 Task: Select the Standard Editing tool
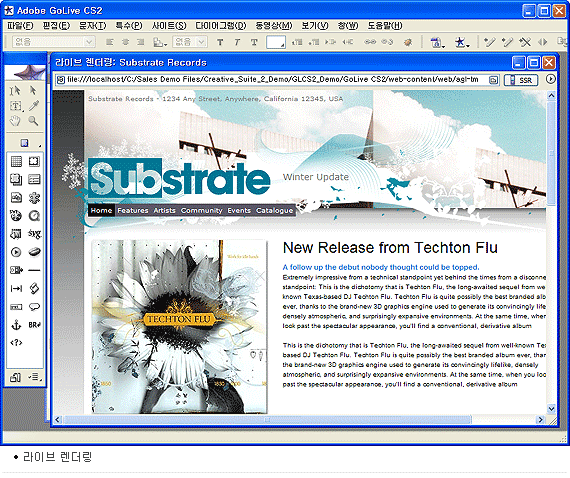15,90
